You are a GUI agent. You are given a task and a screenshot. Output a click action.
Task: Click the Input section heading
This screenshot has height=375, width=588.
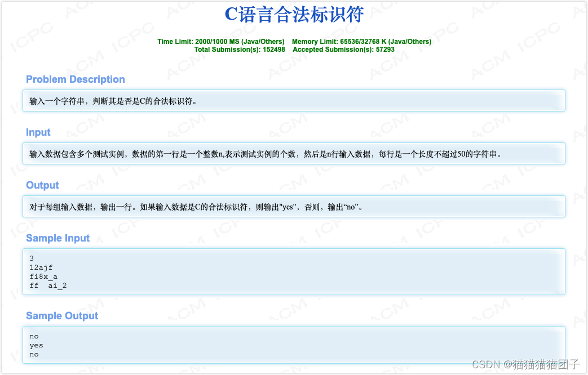click(37, 132)
